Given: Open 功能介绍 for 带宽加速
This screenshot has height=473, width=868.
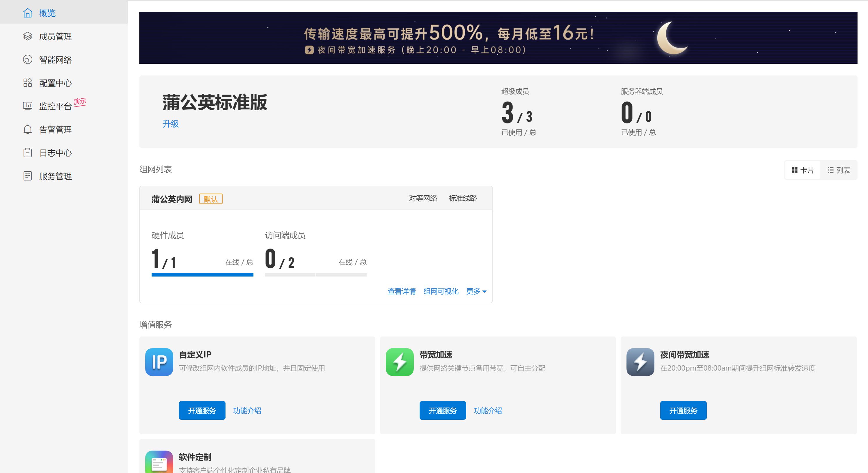Looking at the screenshot, I should [x=488, y=411].
